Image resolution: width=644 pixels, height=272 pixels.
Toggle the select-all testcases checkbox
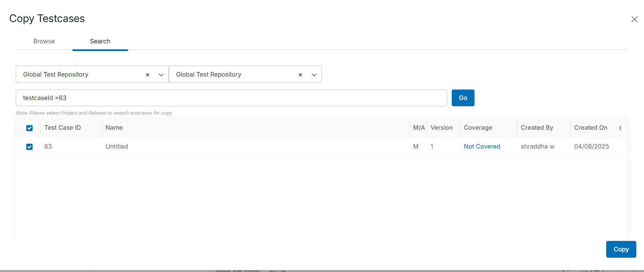click(29, 128)
